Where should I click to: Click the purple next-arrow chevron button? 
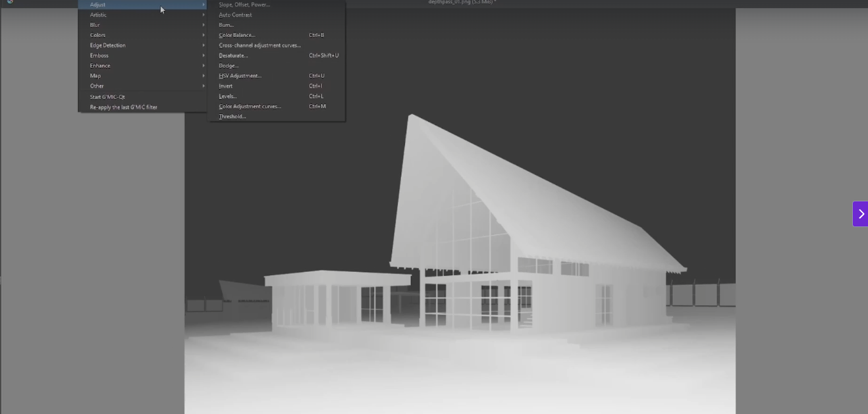pyautogui.click(x=860, y=214)
